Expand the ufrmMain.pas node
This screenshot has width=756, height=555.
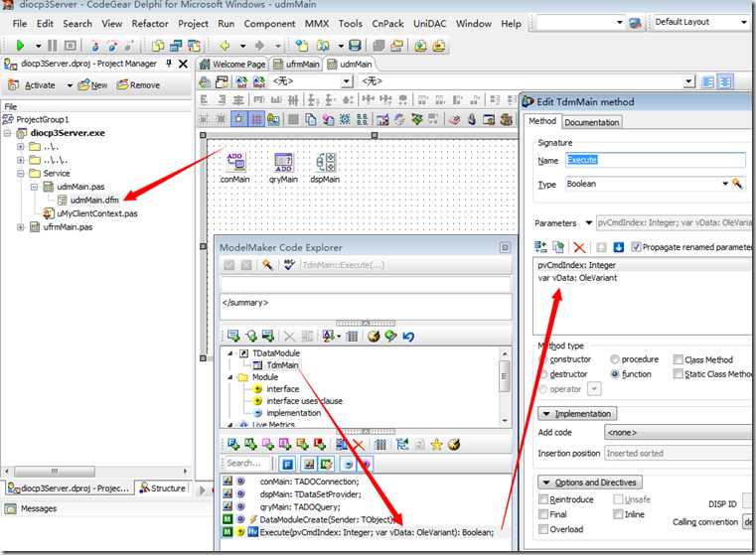pos(21,227)
